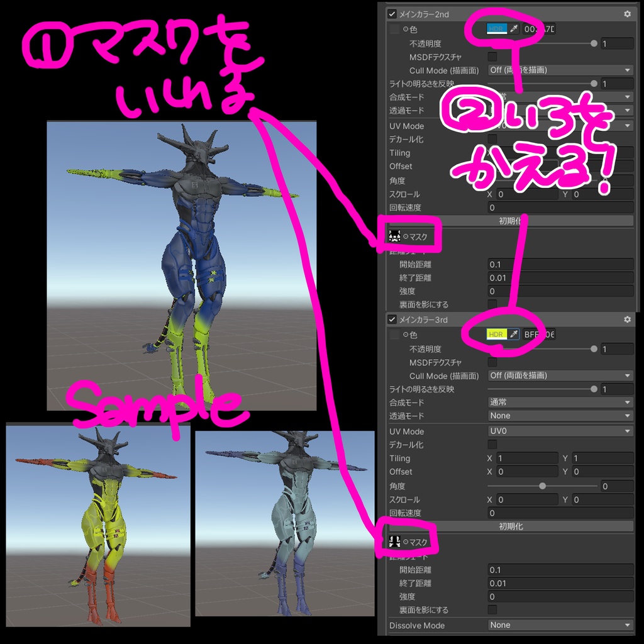644x644 pixels.
Task: Open UV Mode UV0 dropdown in メインカラー3rd
Action: click(x=560, y=431)
